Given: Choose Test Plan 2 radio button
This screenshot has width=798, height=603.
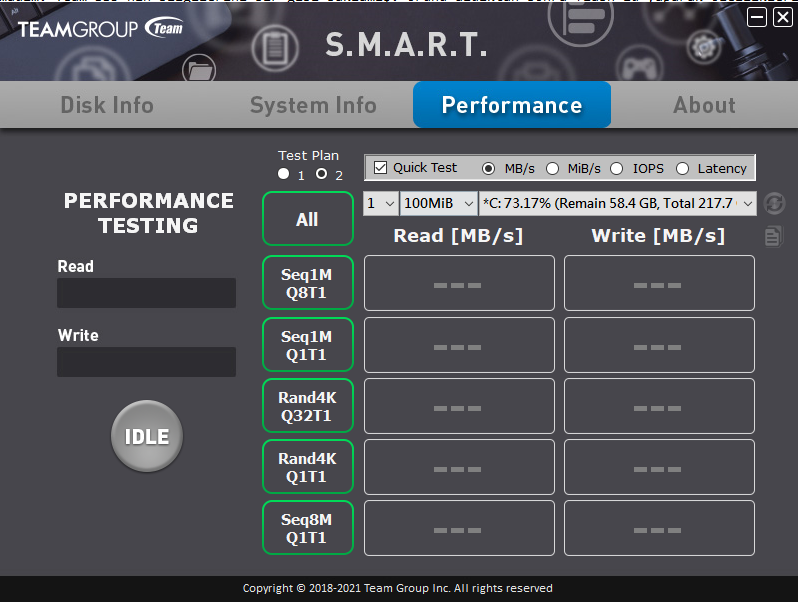Looking at the screenshot, I should [x=321, y=174].
